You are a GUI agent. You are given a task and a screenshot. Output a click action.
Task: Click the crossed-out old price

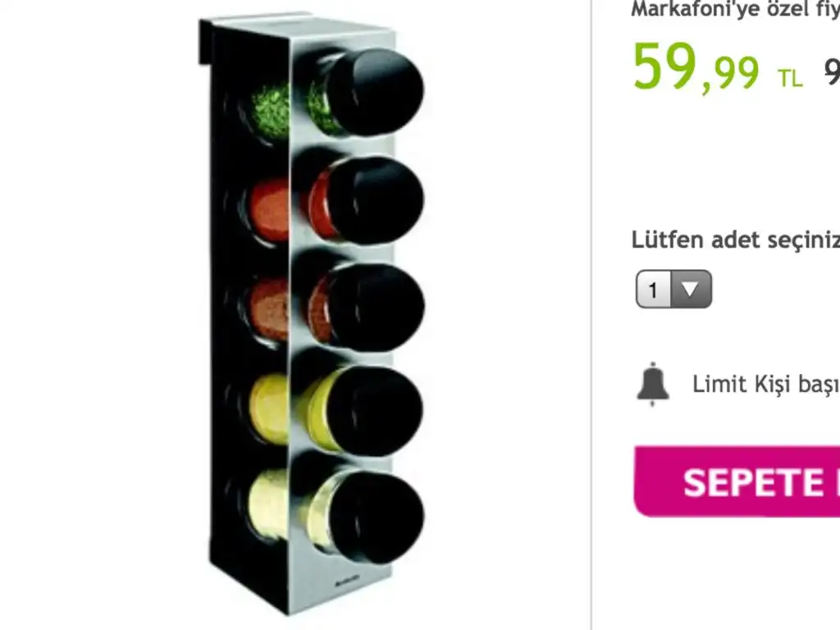pyautogui.click(x=832, y=71)
